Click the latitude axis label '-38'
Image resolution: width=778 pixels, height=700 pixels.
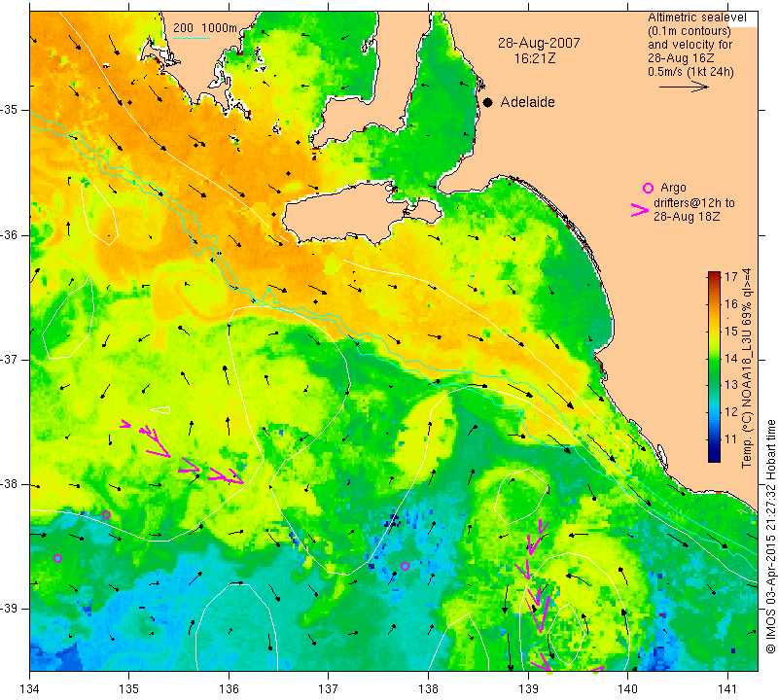pos(9,484)
